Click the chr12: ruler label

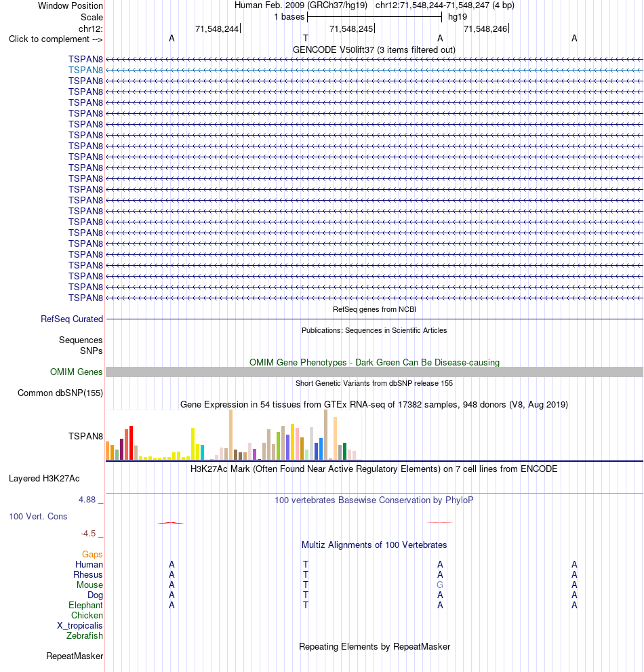pyautogui.click(x=90, y=28)
